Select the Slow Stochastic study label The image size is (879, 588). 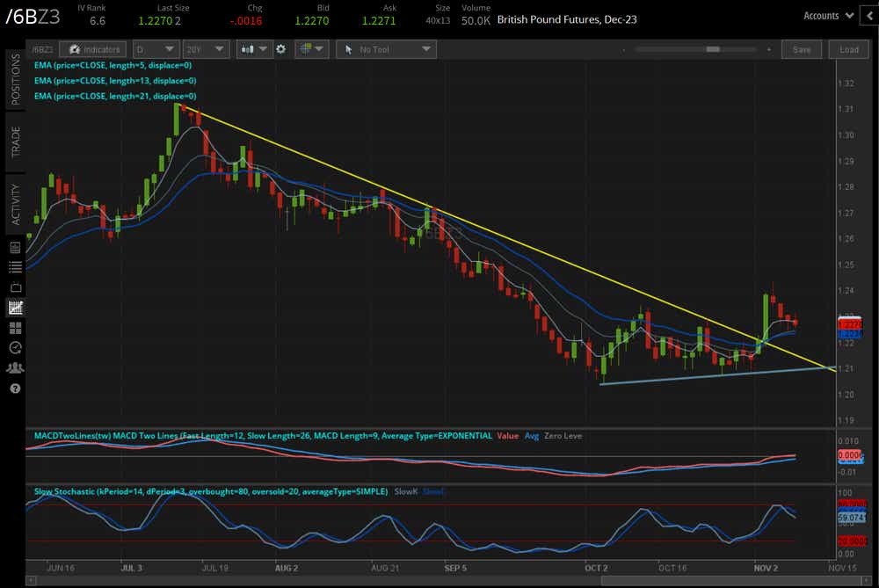[211, 491]
